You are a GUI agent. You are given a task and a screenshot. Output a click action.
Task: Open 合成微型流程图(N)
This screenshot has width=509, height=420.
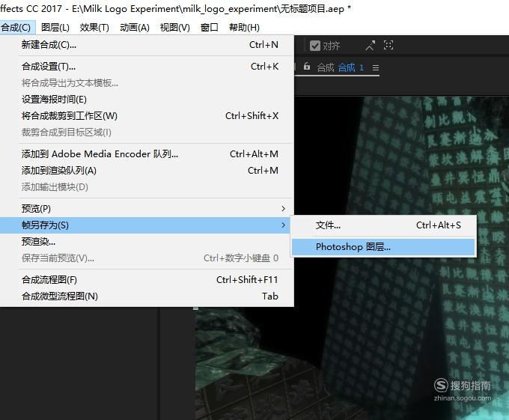[147, 296]
